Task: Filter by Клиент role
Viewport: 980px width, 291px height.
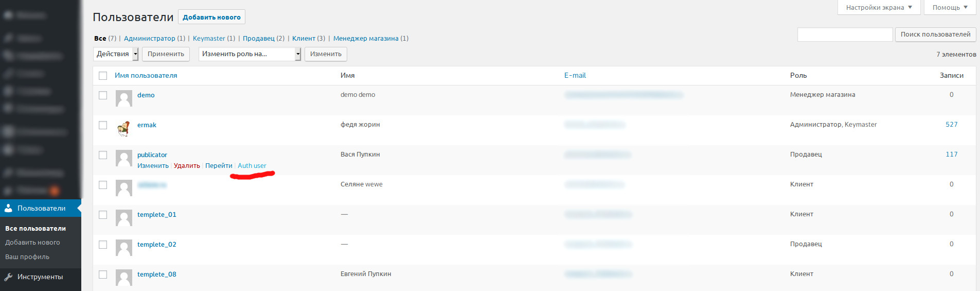Action: click(304, 39)
